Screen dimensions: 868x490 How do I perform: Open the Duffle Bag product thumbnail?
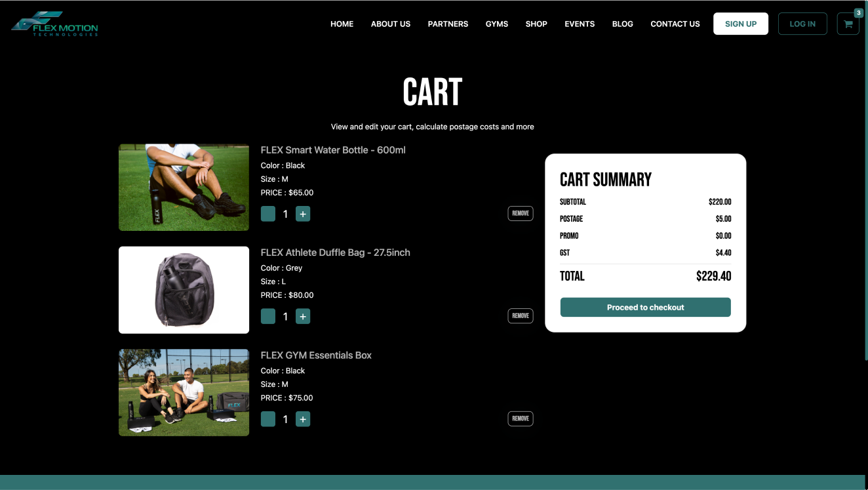[x=184, y=290]
